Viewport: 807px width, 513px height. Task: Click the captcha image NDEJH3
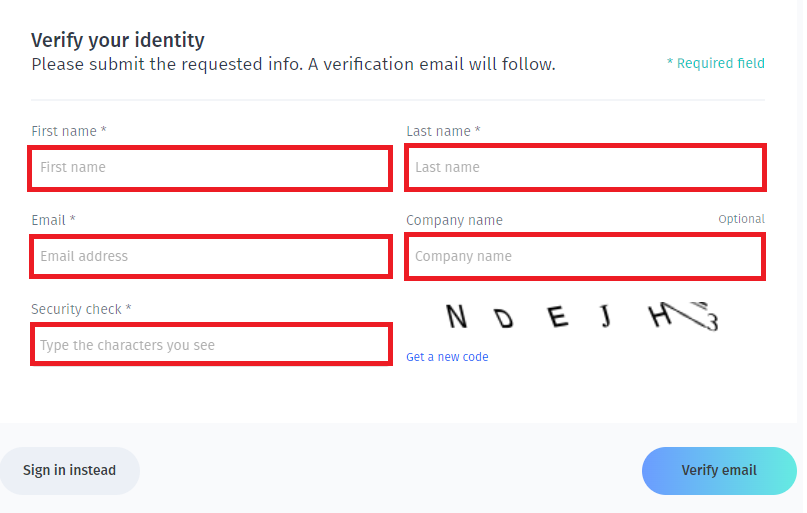[x=582, y=316]
